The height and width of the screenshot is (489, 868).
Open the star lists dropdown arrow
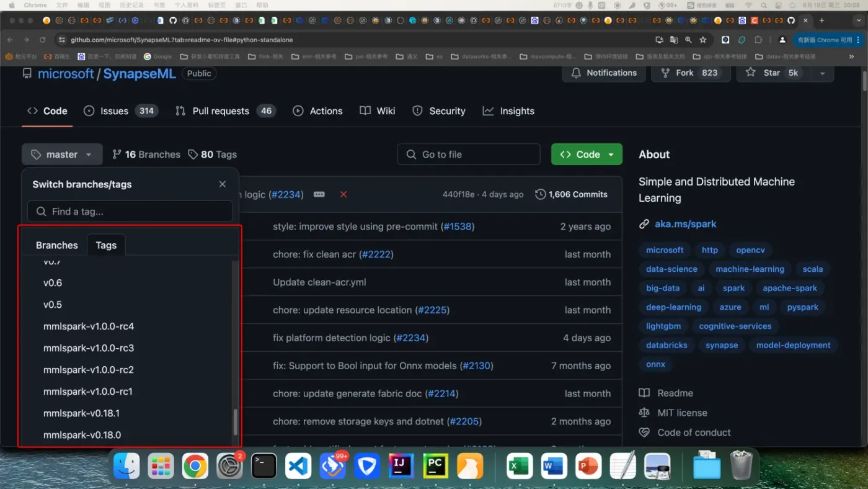pyautogui.click(x=822, y=73)
